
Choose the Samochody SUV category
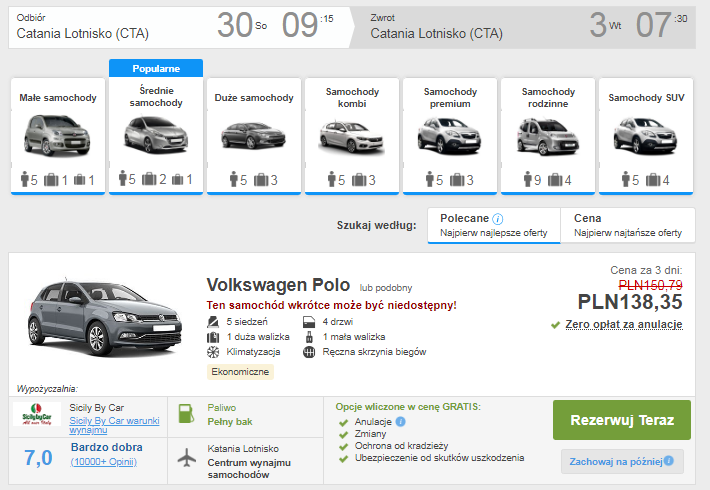(x=646, y=136)
